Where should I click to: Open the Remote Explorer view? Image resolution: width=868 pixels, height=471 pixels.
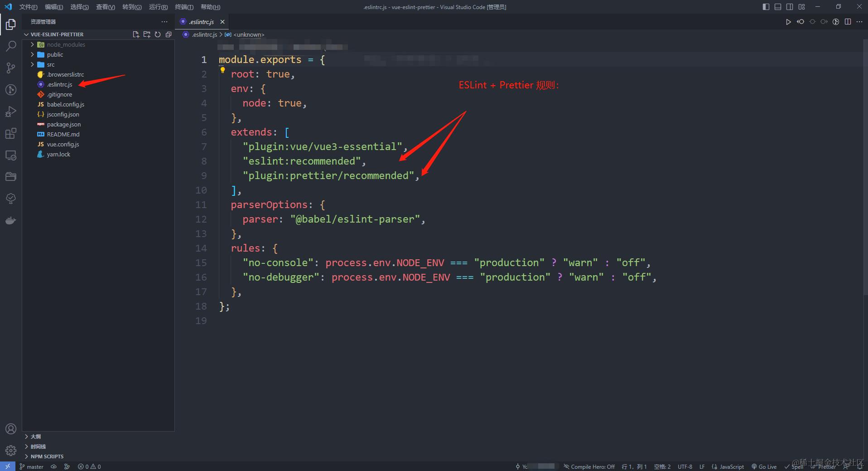pyautogui.click(x=11, y=155)
